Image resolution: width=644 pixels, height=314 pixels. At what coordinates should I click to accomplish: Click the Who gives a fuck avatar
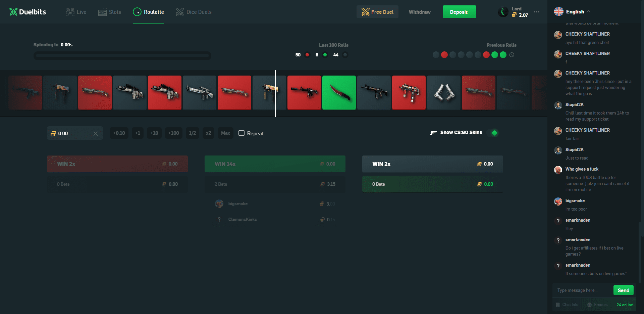coord(558,170)
